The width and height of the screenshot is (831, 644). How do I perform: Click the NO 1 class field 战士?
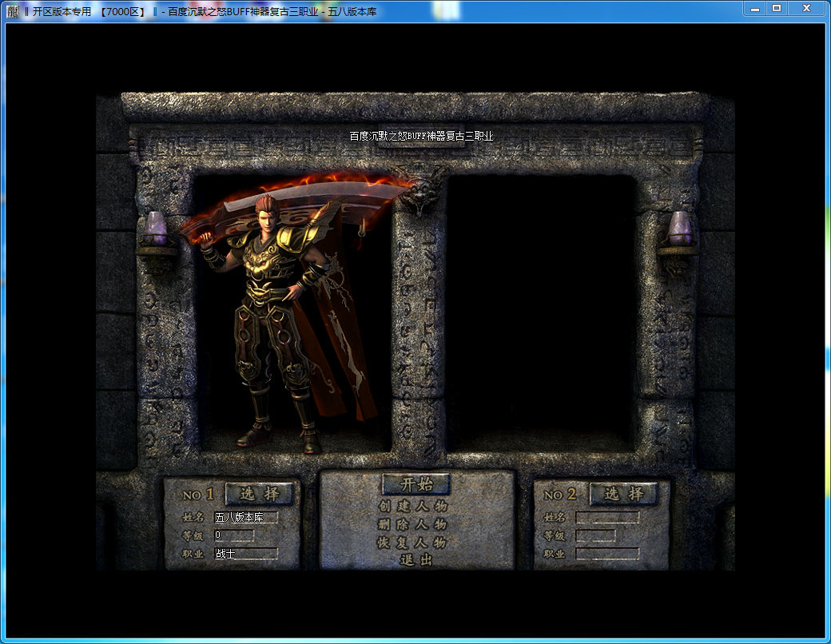pyautogui.click(x=246, y=554)
